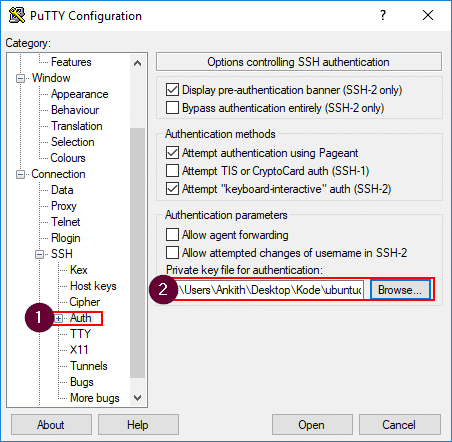Collapse the Connection tree node
452x442 pixels.
tap(20, 174)
